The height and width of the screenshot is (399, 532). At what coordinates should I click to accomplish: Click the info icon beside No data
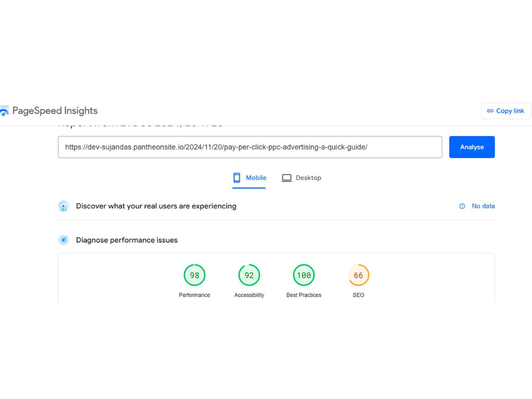pyautogui.click(x=462, y=206)
